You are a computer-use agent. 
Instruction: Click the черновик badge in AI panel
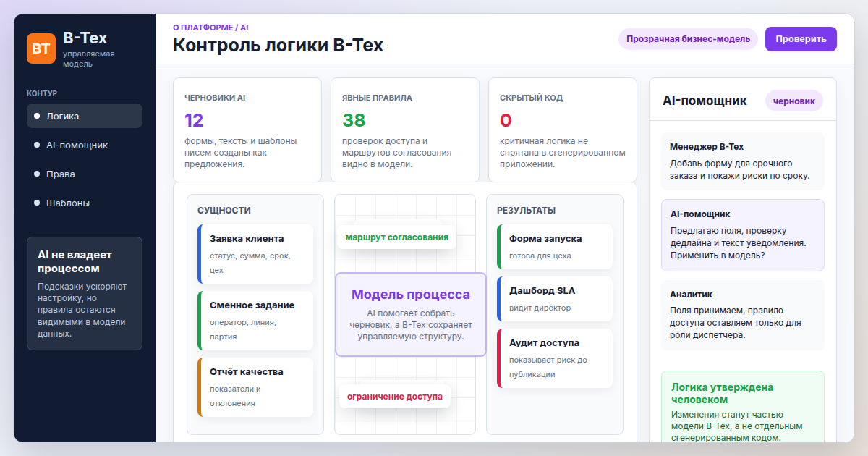[794, 101]
